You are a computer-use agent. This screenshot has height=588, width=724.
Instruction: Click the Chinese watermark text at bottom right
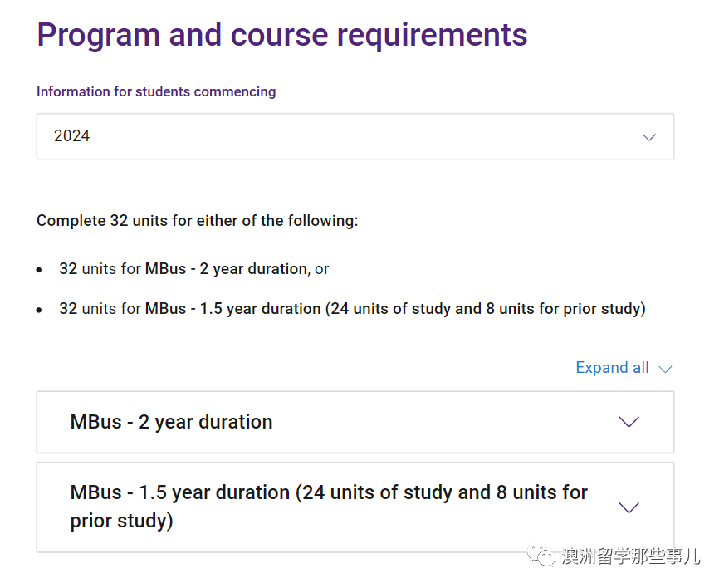[x=631, y=556]
